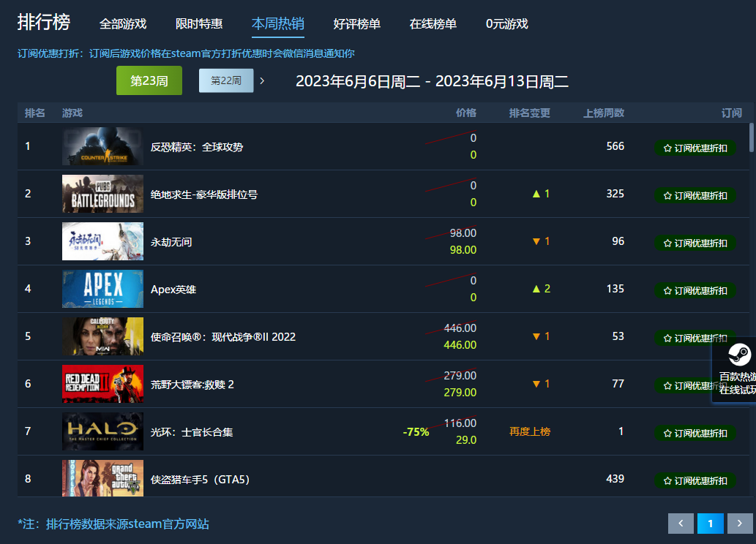Open the 好评榜单 tab
The height and width of the screenshot is (544, 756).
357,23
